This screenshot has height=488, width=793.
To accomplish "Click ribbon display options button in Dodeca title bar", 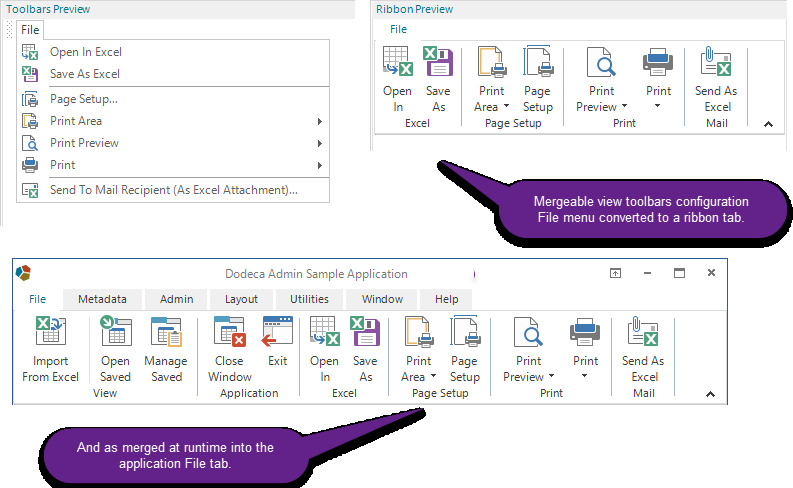I will pyautogui.click(x=615, y=273).
